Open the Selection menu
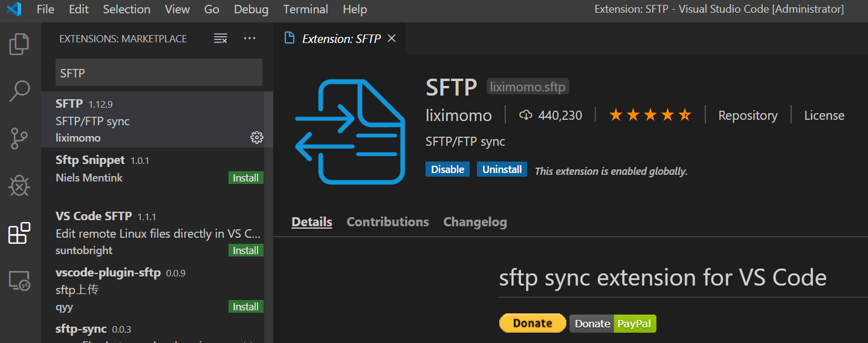This screenshot has height=343, width=868. [x=127, y=9]
